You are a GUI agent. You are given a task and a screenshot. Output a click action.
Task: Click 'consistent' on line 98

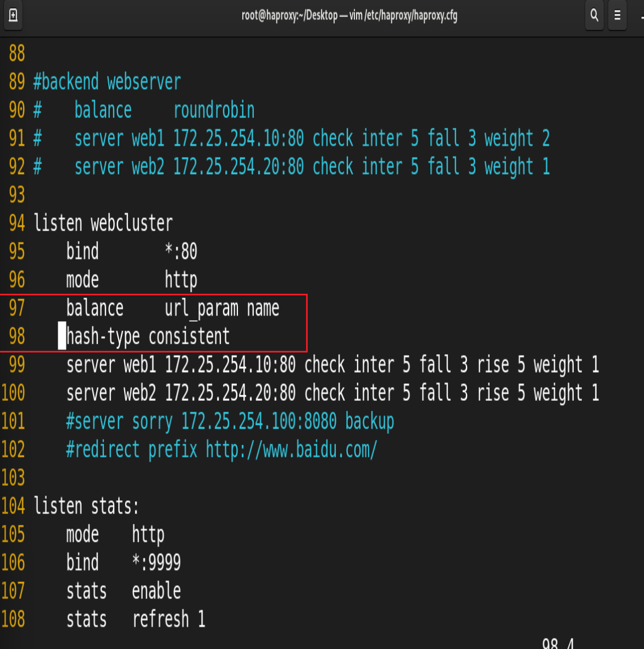click(x=189, y=336)
